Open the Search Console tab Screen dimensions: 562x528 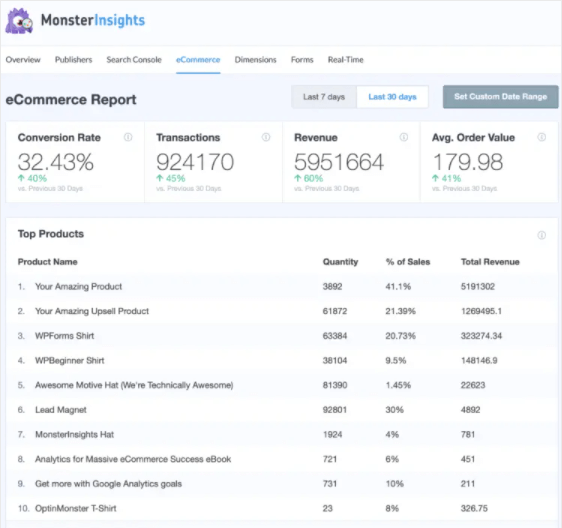(134, 60)
